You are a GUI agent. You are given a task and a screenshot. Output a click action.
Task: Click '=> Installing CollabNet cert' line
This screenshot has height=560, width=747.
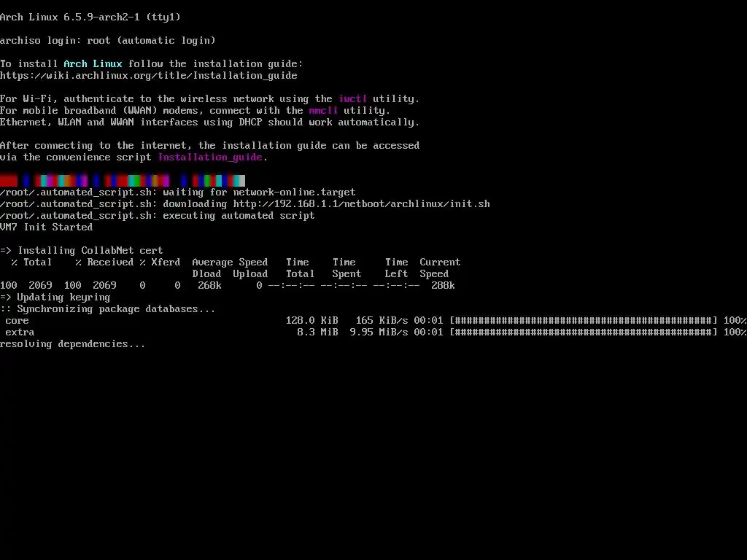coord(82,251)
